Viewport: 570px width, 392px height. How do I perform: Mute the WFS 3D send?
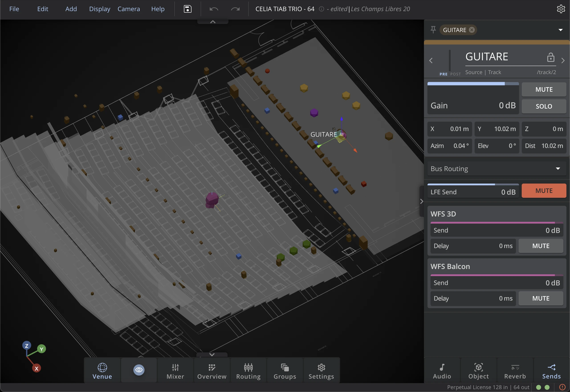pyautogui.click(x=541, y=246)
